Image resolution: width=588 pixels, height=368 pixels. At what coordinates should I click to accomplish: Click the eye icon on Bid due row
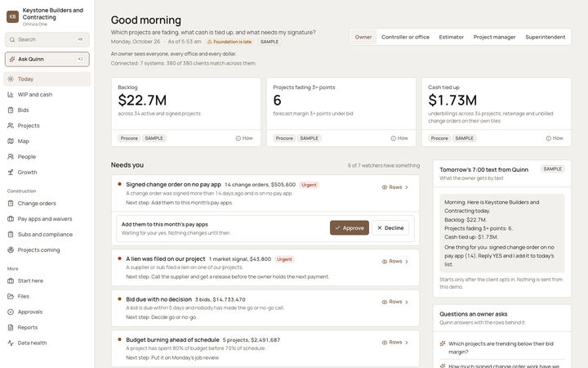coord(384,302)
